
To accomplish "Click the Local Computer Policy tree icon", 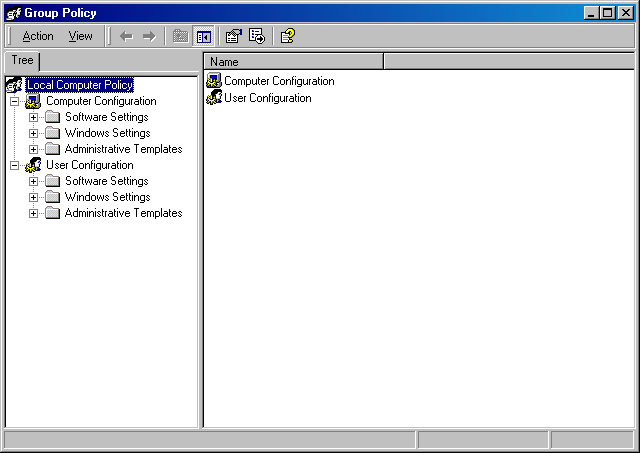I will pyautogui.click(x=14, y=85).
